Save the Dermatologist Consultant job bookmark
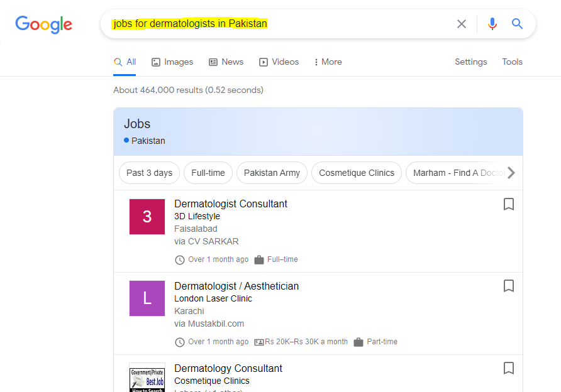The height and width of the screenshot is (392, 561). [509, 204]
